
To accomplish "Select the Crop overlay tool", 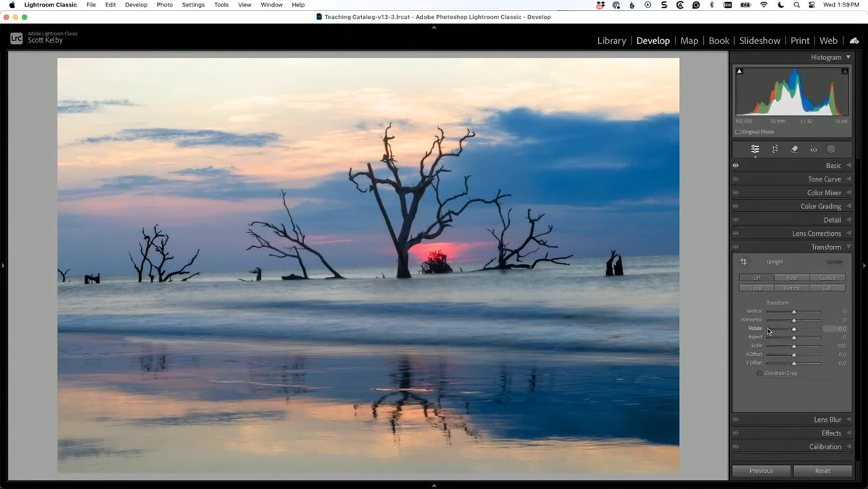I will 775,149.
